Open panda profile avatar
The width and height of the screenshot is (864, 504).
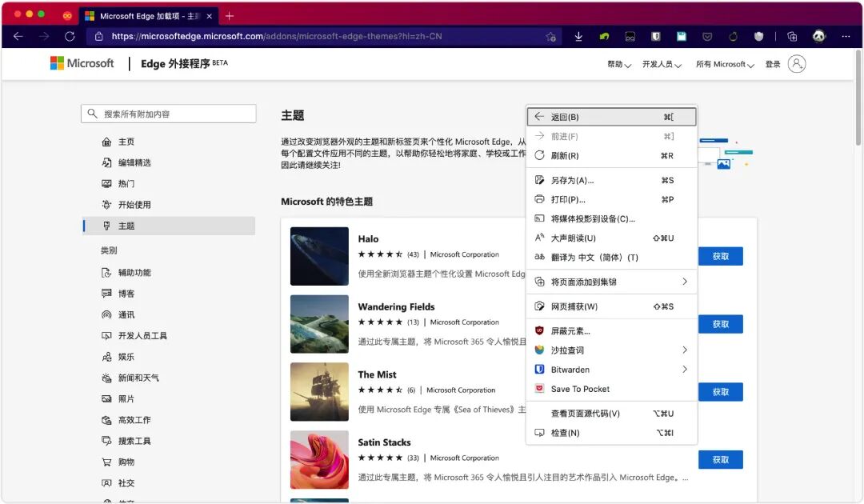(819, 36)
